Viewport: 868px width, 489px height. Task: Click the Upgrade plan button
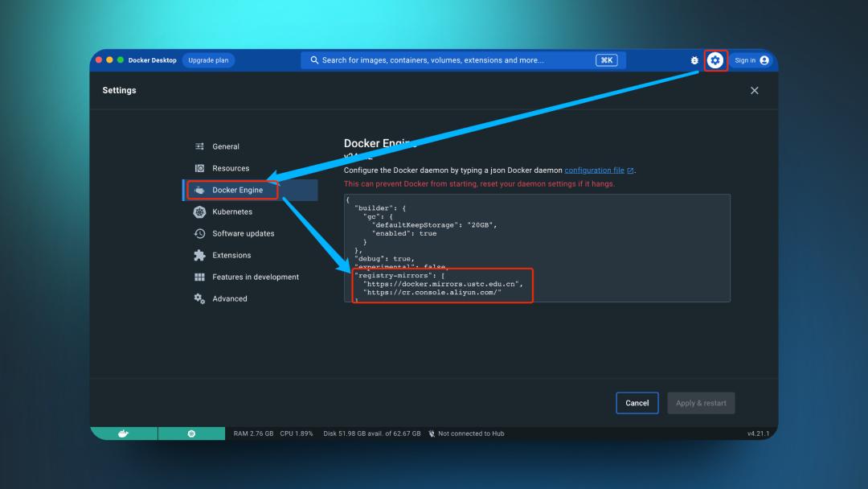pyautogui.click(x=208, y=60)
